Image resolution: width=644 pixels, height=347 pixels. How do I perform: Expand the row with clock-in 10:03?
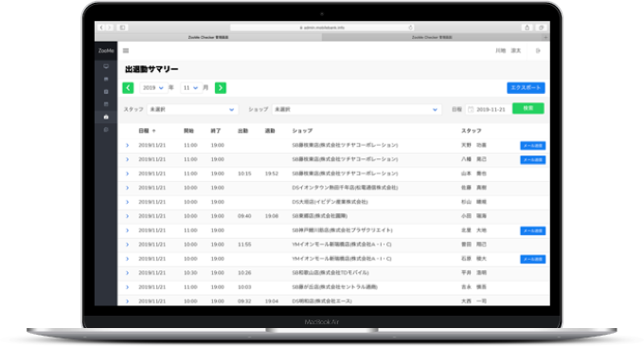(127, 287)
